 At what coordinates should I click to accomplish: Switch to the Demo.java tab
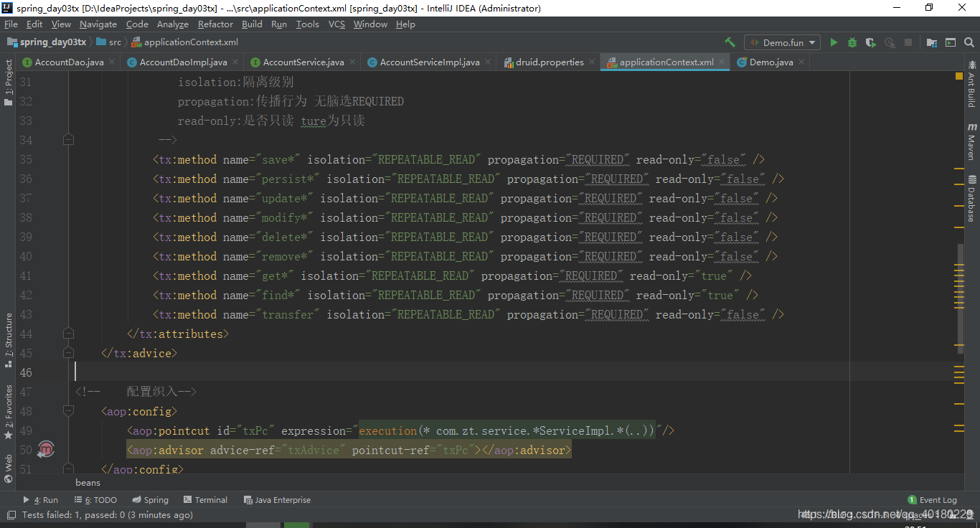click(771, 62)
